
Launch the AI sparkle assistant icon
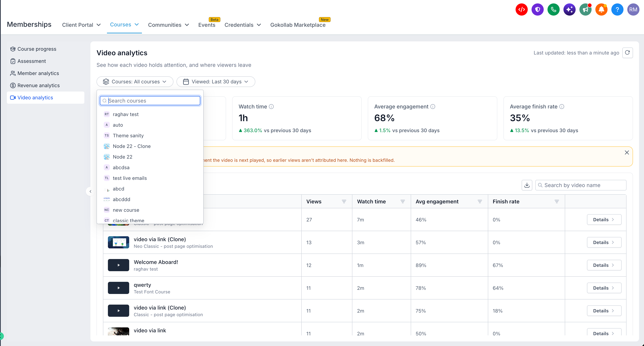(570, 9)
